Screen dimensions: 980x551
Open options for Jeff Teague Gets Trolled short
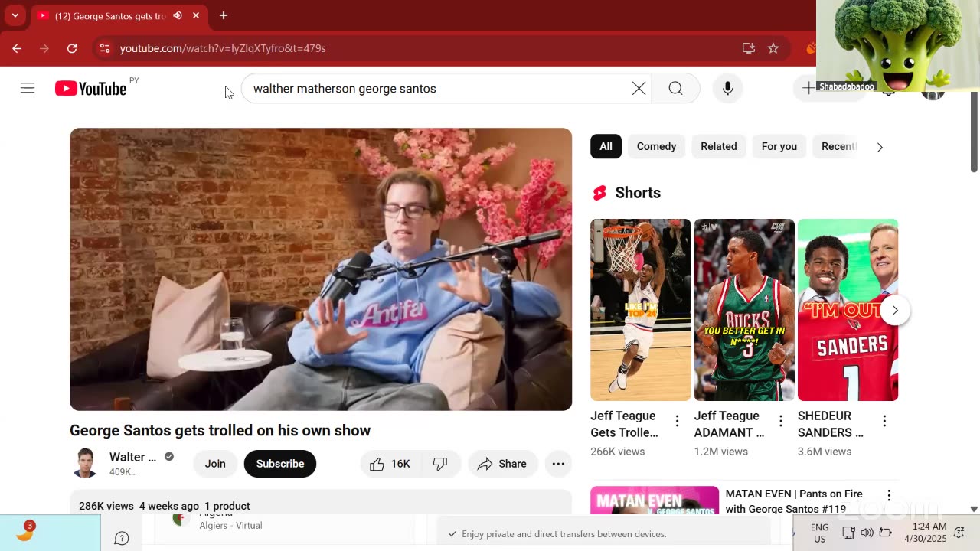(x=677, y=421)
